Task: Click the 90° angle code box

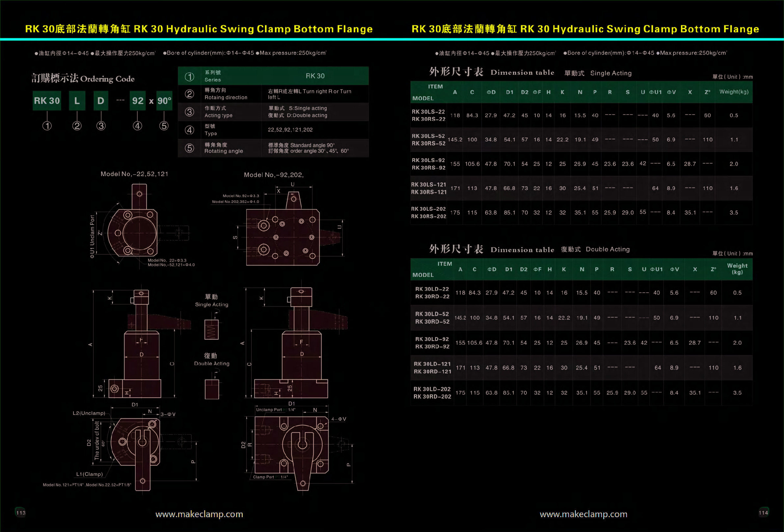Action: [164, 100]
